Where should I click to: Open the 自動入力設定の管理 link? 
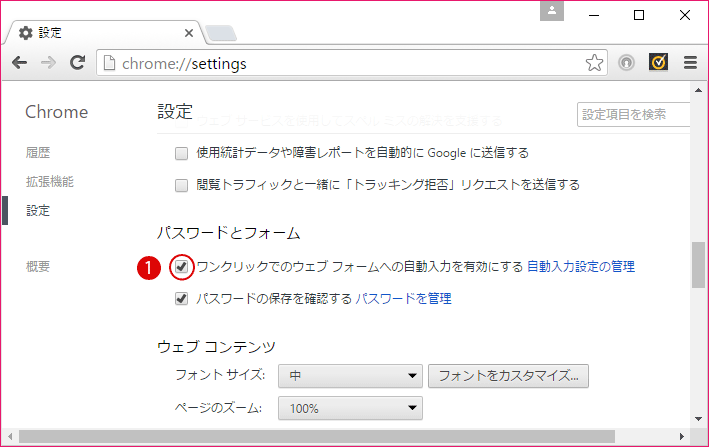pyautogui.click(x=580, y=267)
